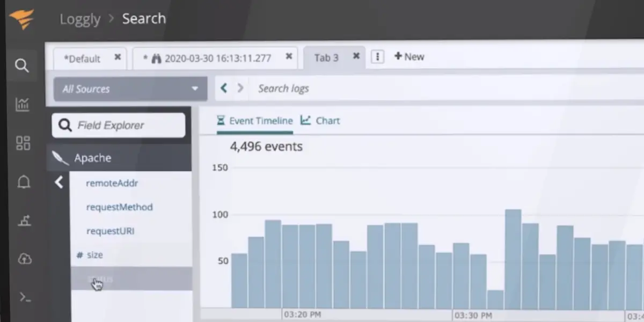This screenshot has width=644, height=322.
Task: Close Tab 3
Action: point(356,56)
